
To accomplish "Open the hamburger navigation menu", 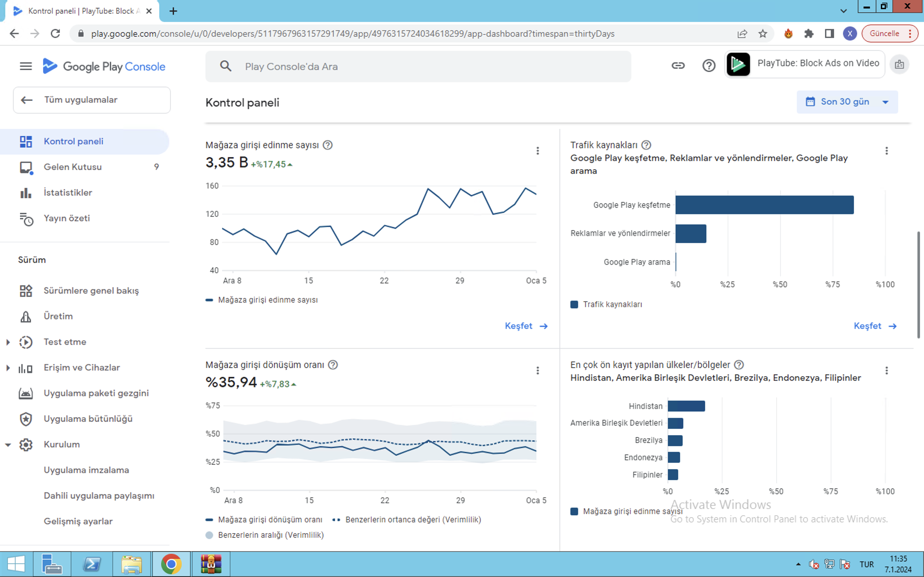I will point(26,66).
